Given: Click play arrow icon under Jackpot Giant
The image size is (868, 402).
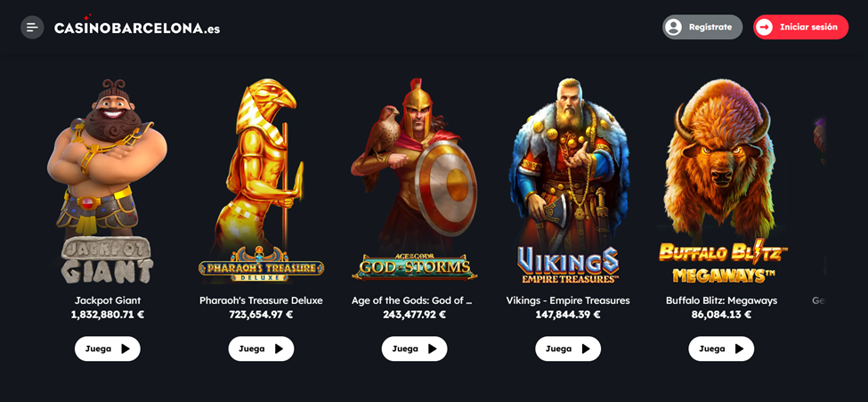Looking at the screenshot, I should click(x=126, y=349).
